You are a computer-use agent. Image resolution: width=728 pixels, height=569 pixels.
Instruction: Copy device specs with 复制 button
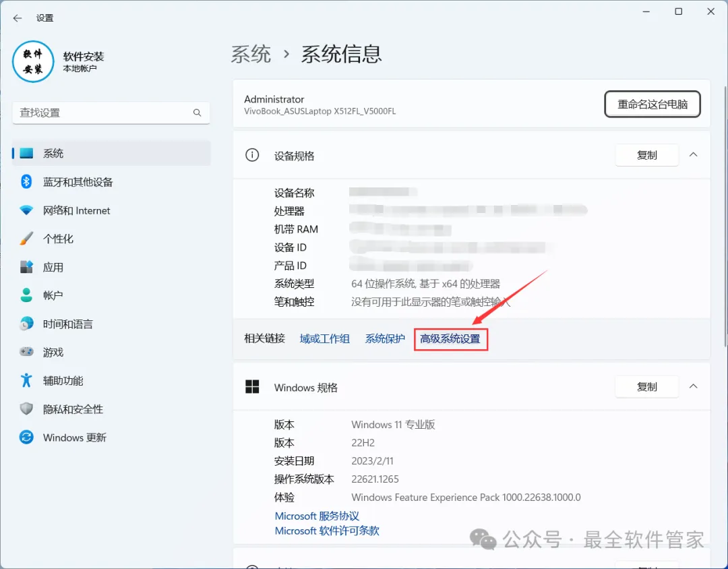(x=646, y=155)
